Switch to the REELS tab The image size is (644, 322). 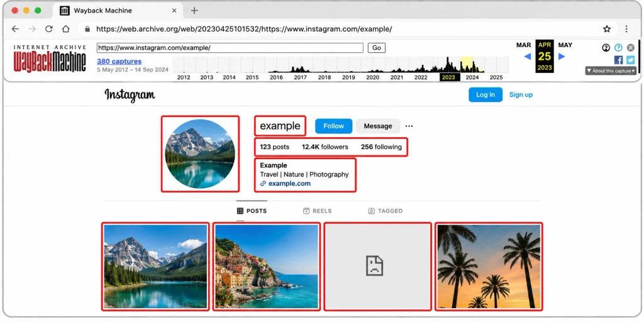coord(317,211)
